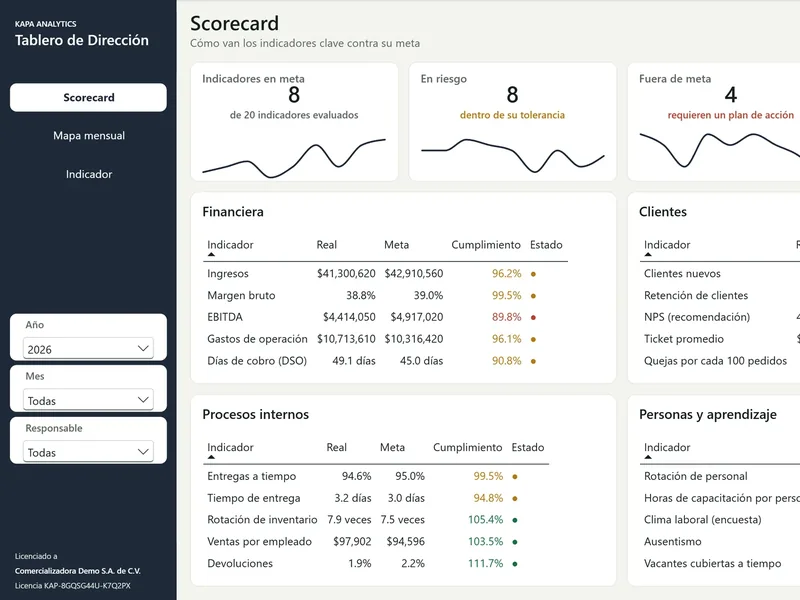Select Vacantes cubiertas a tiempo row
The height and width of the screenshot is (600, 800).
712,563
